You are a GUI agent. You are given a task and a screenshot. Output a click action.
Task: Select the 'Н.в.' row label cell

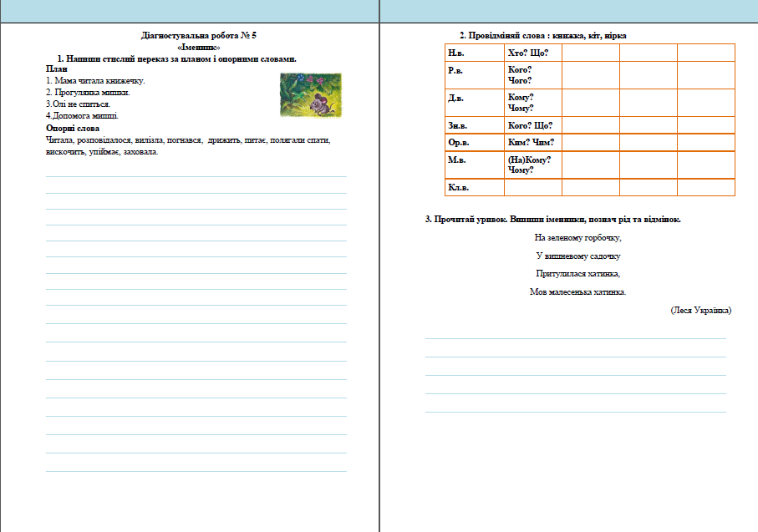click(x=475, y=53)
